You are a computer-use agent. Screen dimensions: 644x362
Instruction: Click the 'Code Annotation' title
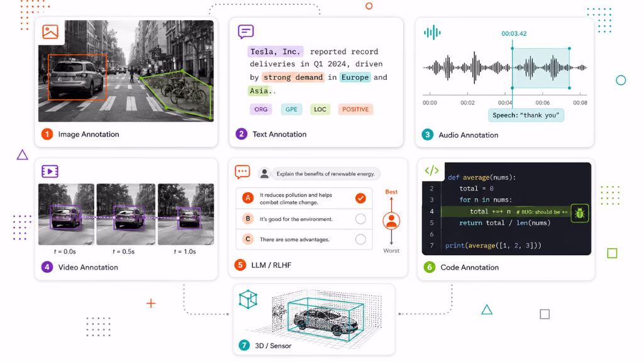pyautogui.click(x=469, y=267)
